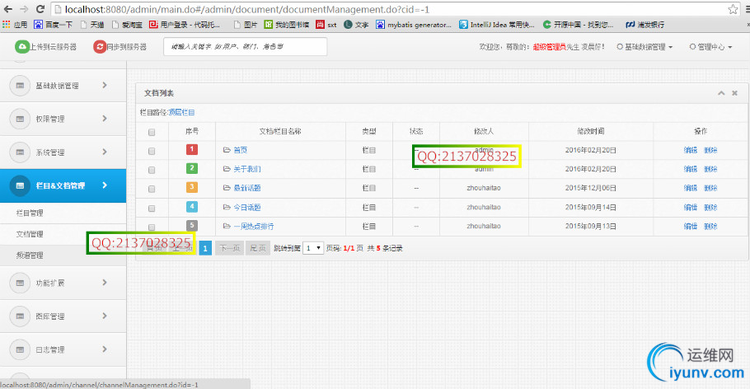Click the folder icon beside 首页
The width and height of the screenshot is (750, 389).
227,150
